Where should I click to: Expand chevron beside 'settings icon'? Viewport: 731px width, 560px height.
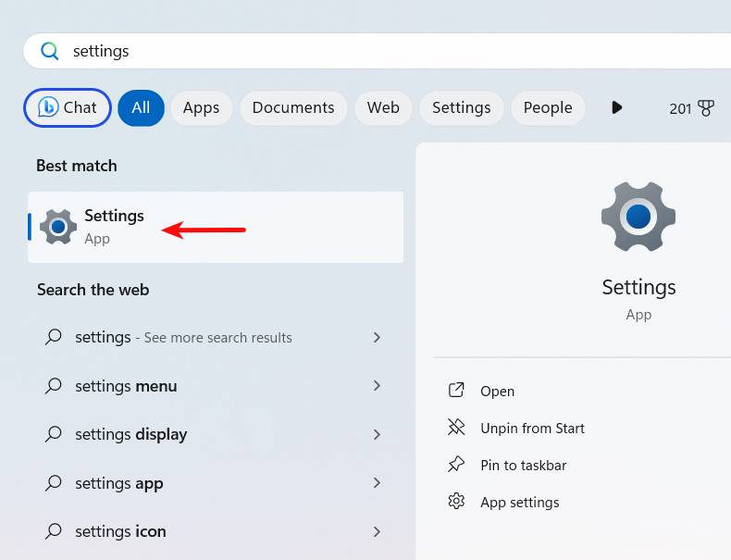coord(377,531)
